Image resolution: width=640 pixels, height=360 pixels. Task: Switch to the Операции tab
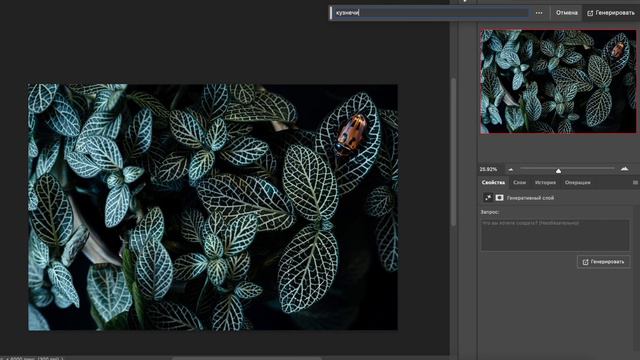(578, 182)
